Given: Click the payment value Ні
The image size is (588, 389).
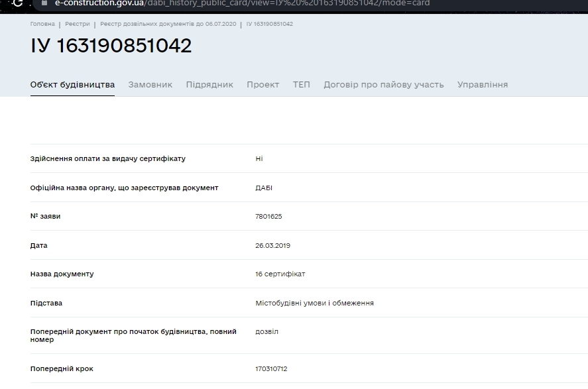Looking at the screenshot, I should tap(259, 158).
